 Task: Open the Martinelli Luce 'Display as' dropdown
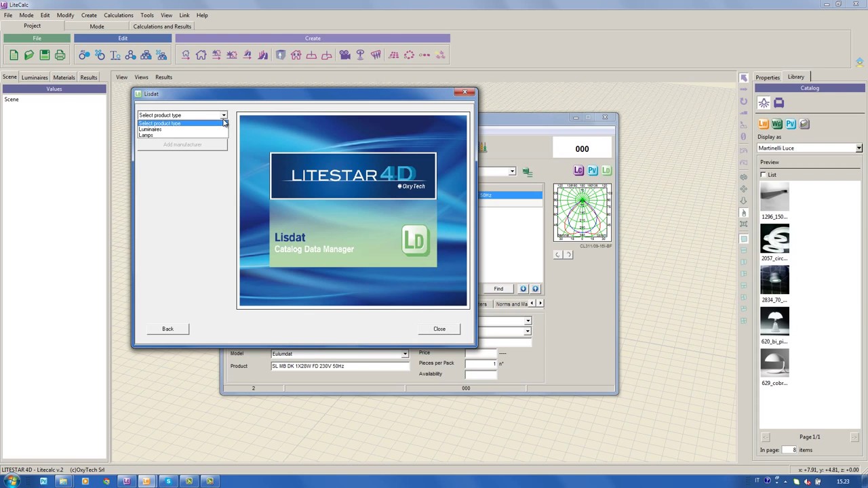tap(859, 148)
